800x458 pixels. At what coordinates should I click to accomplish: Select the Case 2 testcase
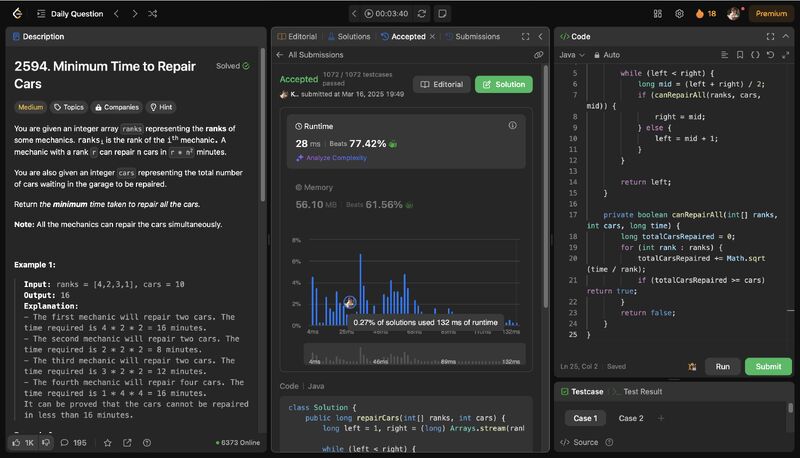click(x=631, y=418)
